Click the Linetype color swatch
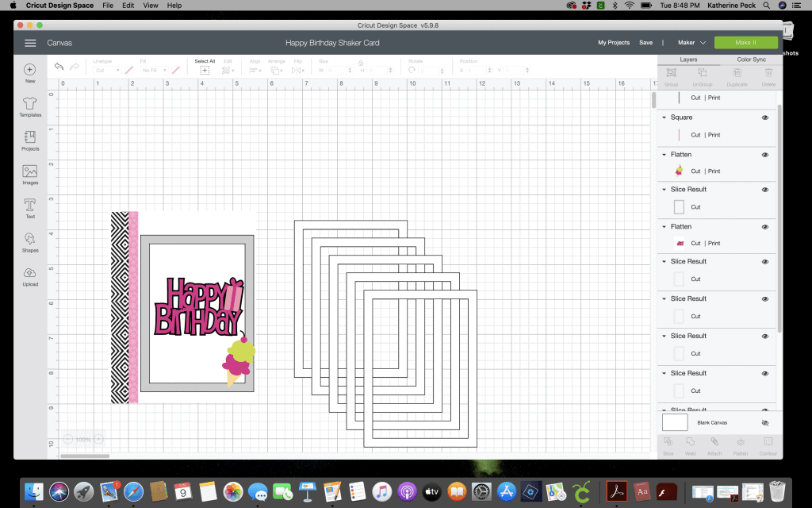 tap(129, 70)
